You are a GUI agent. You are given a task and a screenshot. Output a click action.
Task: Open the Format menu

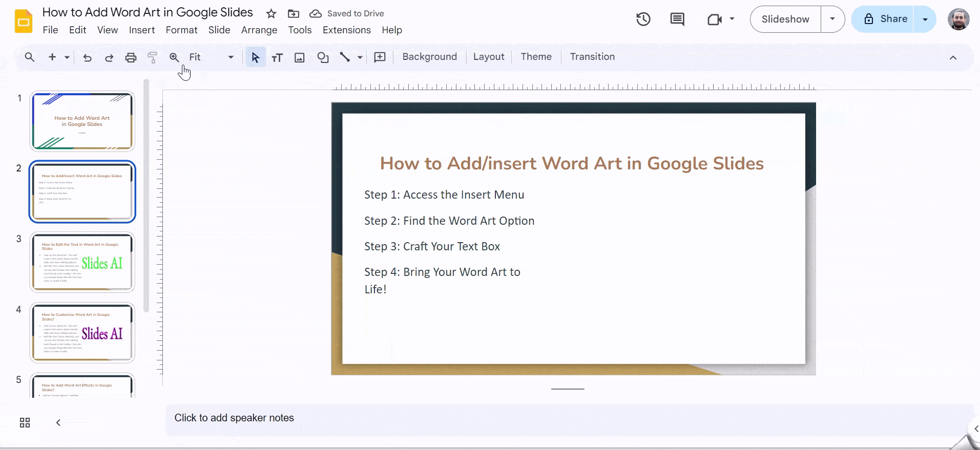coord(181,30)
